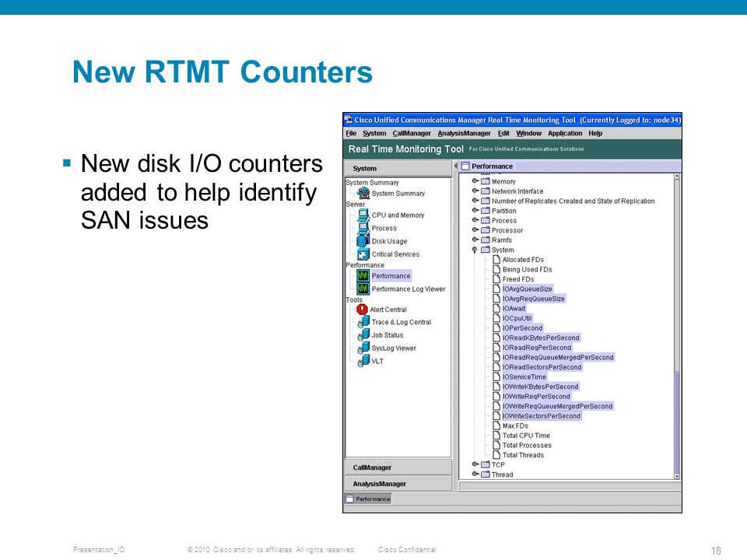Open Performance Log Viewer icon
747x560 pixels.
click(x=363, y=289)
